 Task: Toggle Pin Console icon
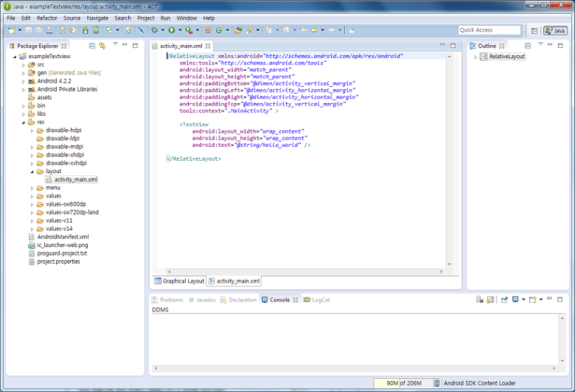pyautogui.click(x=504, y=300)
